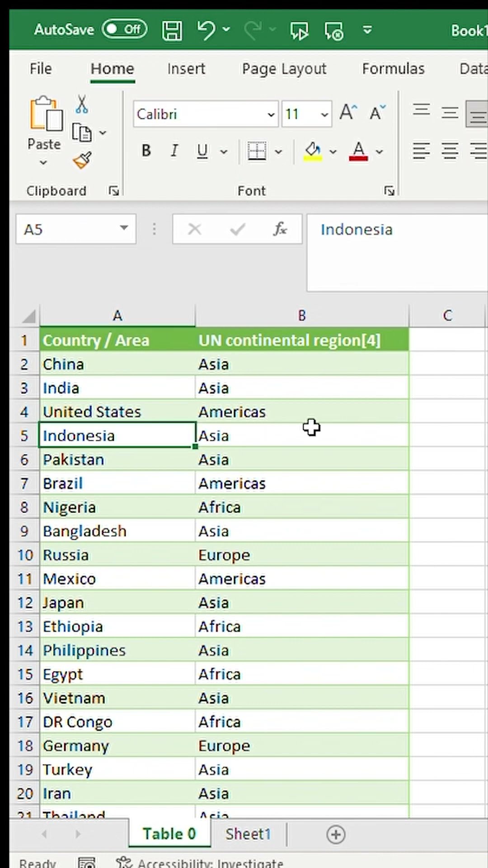Click the Redo arrow icon
Image resolution: width=488 pixels, height=868 pixels.
[x=253, y=30]
